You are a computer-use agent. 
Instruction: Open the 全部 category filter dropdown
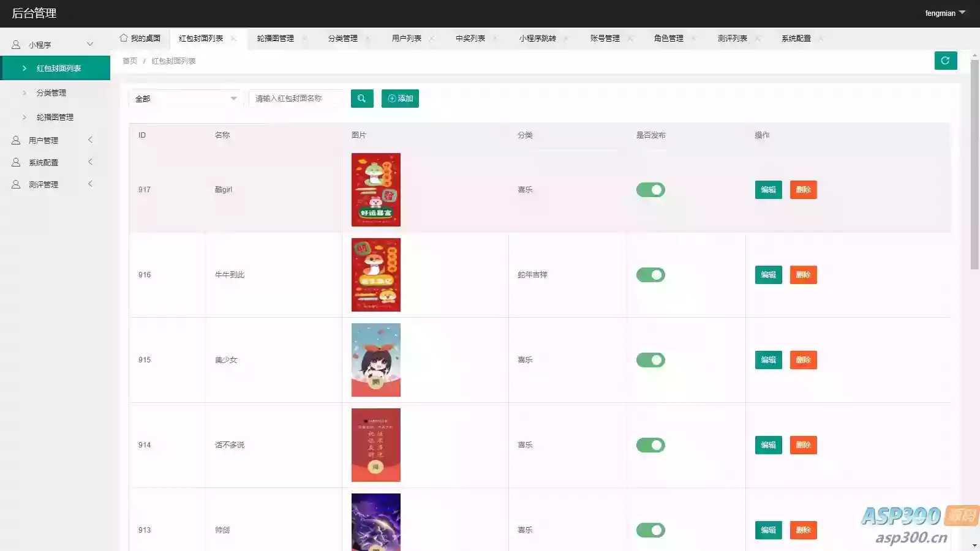point(186,99)
